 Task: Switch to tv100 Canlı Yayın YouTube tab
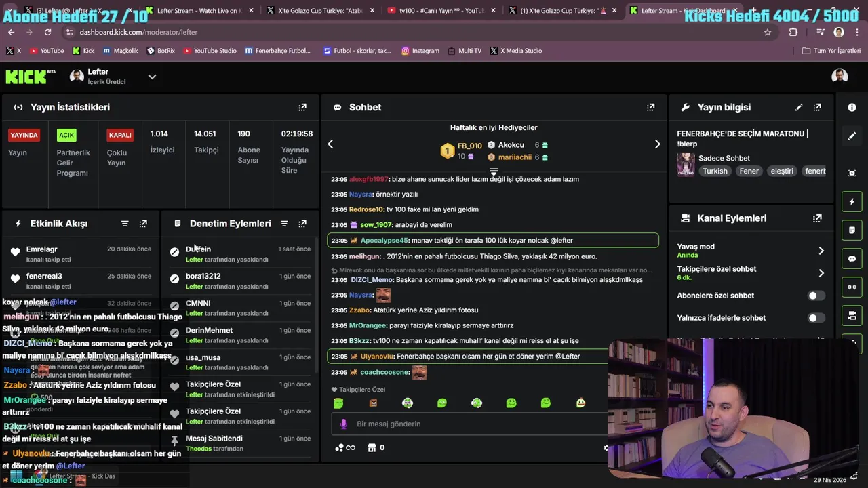[441, 11]
